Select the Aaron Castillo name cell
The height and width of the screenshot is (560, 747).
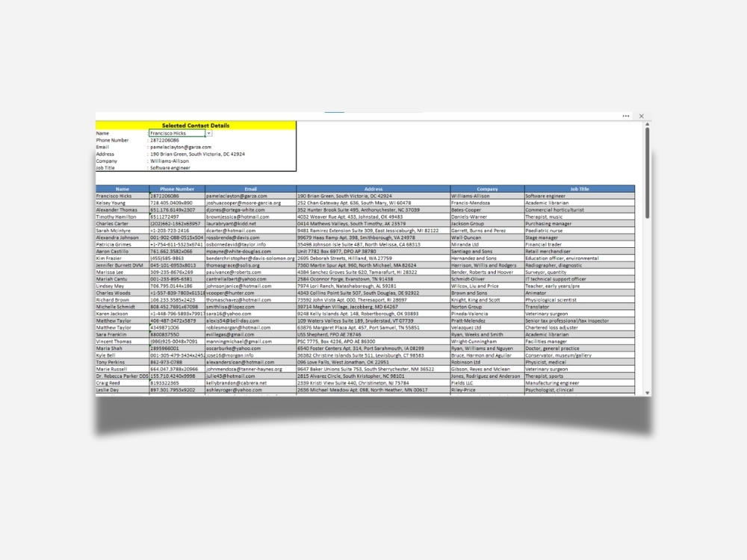(123, 252)
